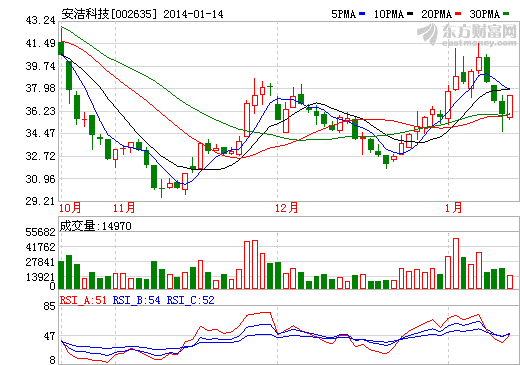Select the 11月 month marker
Screen dimensions: 520x365
tap(124, 208)
